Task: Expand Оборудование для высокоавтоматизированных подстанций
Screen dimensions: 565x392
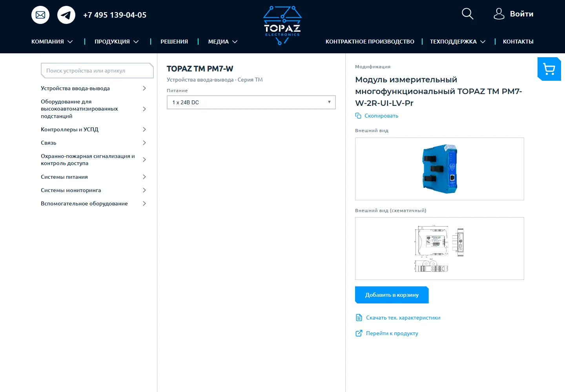Action: coord(93,109)
